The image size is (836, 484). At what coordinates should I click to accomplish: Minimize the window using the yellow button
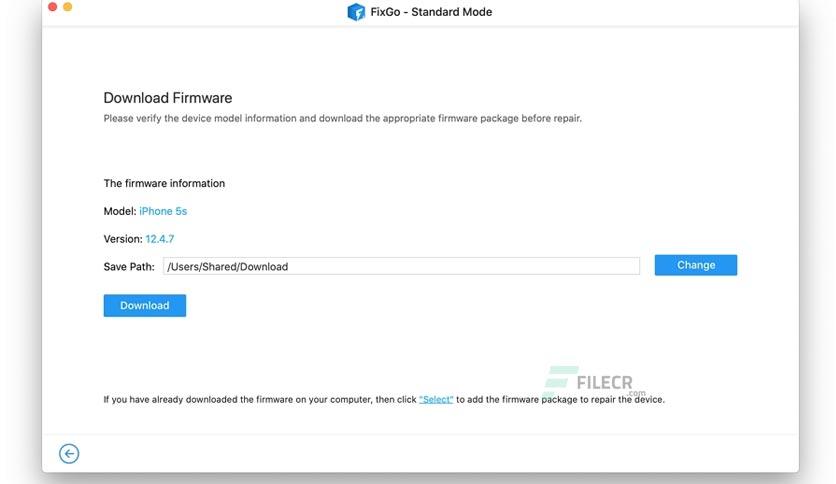[x=68, y=7]
